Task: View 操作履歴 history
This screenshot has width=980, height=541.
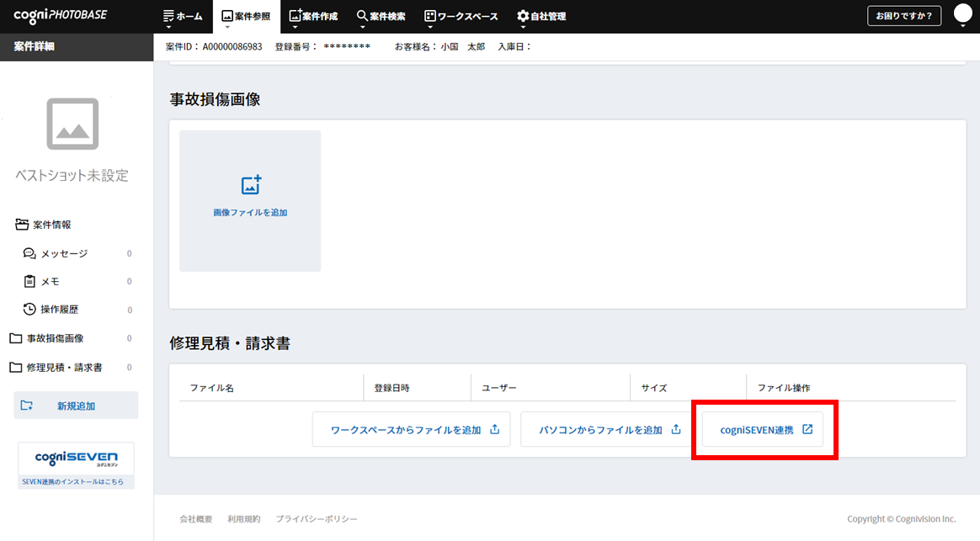Action: (x=59, y=310)
